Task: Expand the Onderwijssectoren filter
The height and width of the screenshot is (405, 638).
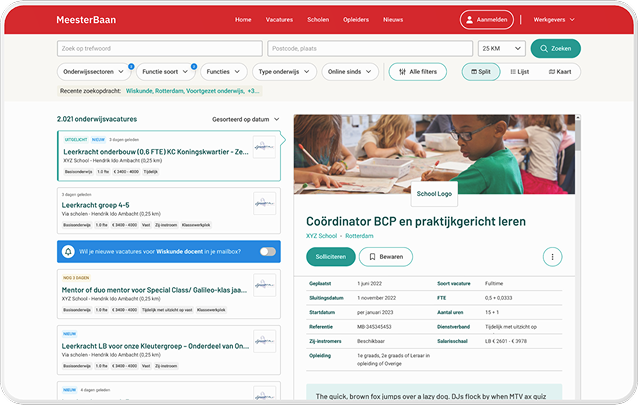Action: [x=93, y=72]
